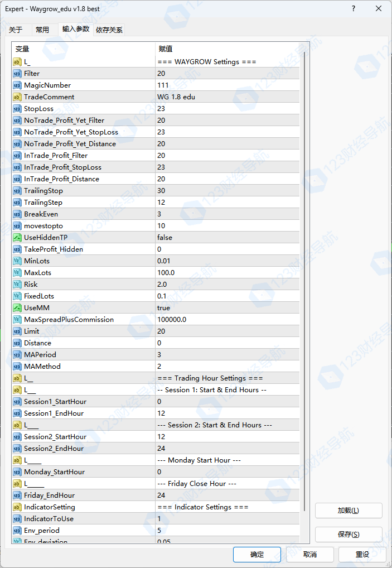This screenshot has height=568, width=392.
Task: Open the 关于 tab
Action: tap(16, 30)
